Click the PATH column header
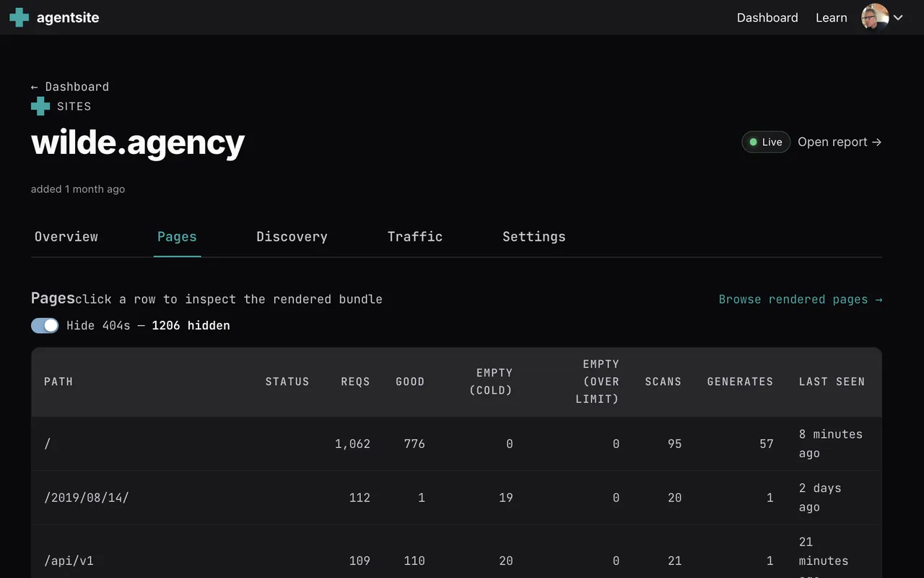The image size is (924, 578). [x=58, y=381]
